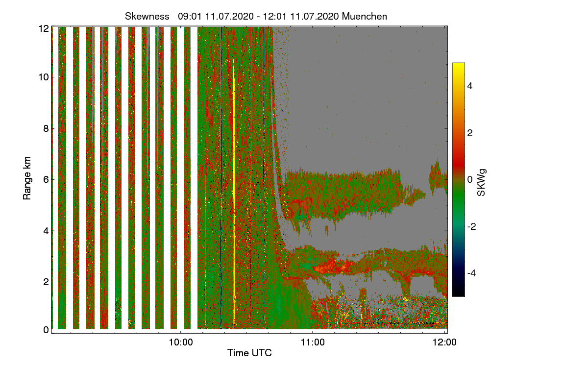The height and width of the screenshot is (392, 588).
Task: Click the "0" range tick label on the y-axis
Action: [46, 330]
